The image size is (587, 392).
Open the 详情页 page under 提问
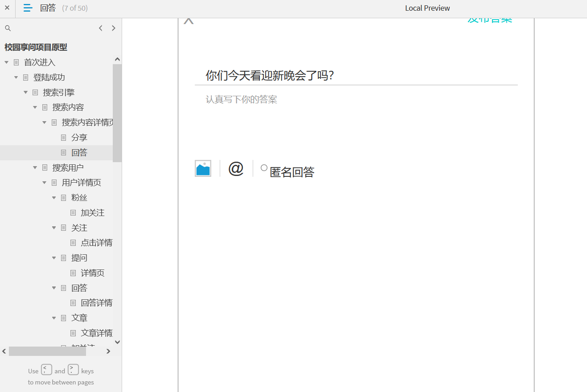[93, 273]
